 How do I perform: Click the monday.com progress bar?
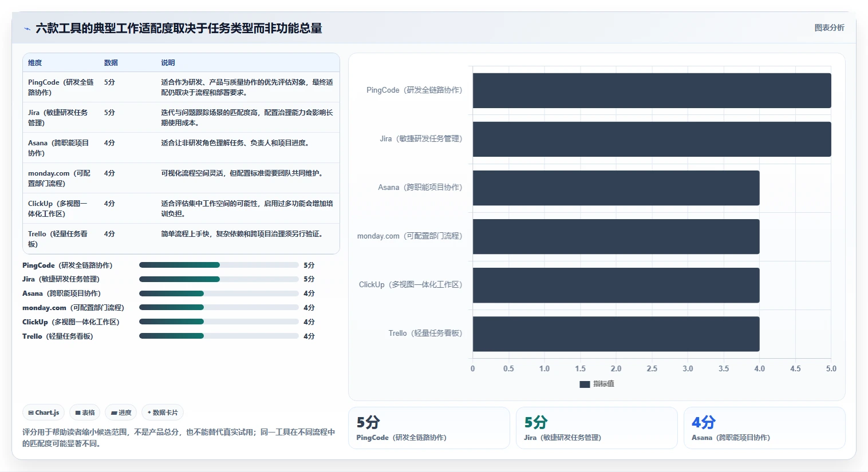click(219, 308)
